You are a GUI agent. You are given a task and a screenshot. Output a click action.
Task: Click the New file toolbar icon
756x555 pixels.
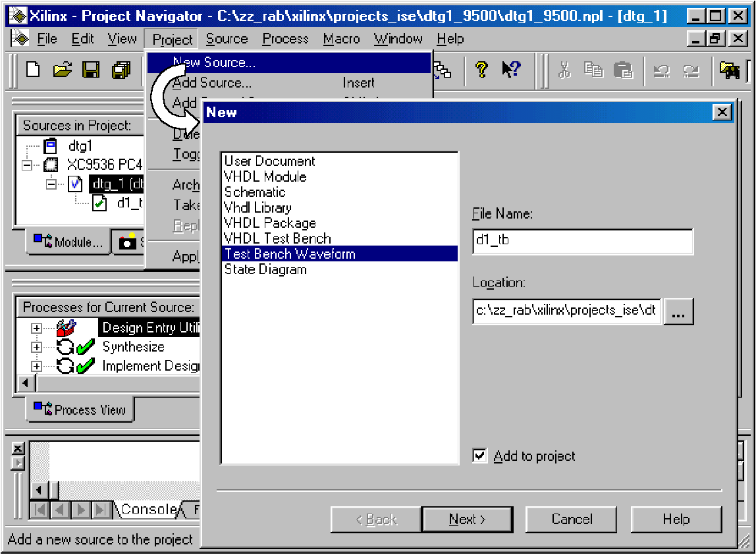tap(34, 69)
